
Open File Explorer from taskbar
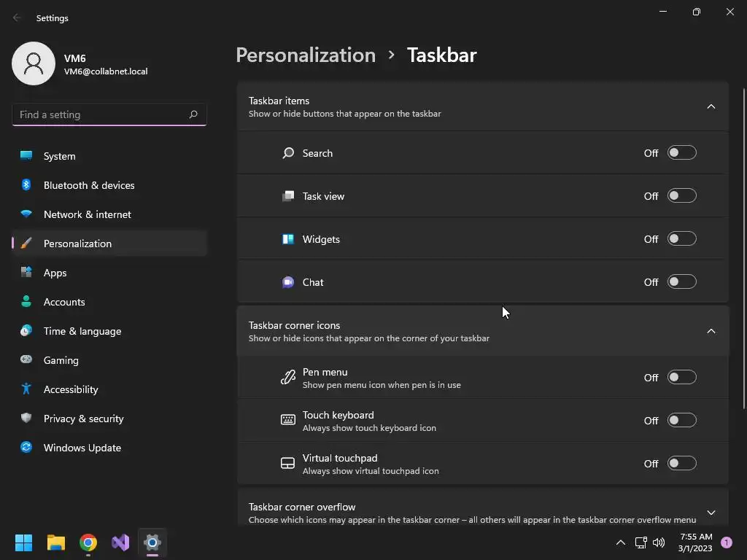click(x=55, y=542)
